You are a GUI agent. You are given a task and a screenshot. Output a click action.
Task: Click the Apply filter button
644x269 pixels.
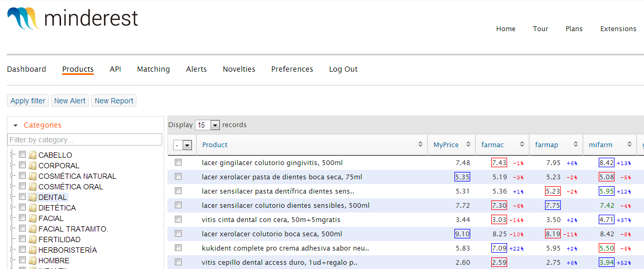pyautogui.click(x=28, y=101)
